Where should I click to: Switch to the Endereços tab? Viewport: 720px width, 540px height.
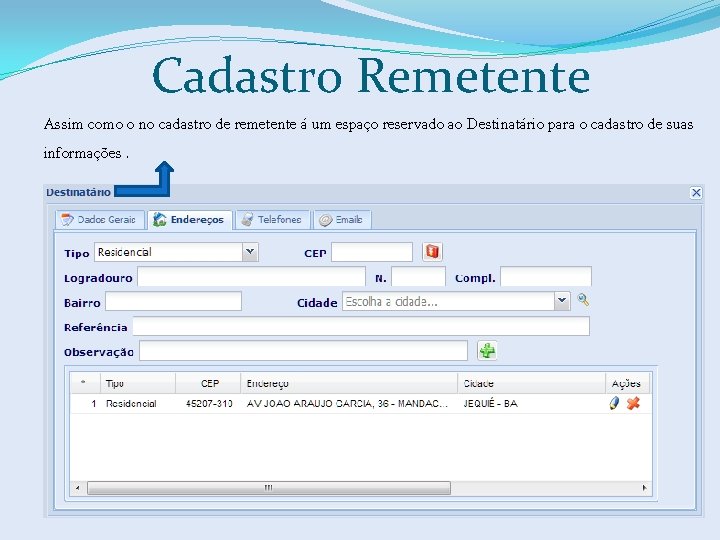click(190, 220)
